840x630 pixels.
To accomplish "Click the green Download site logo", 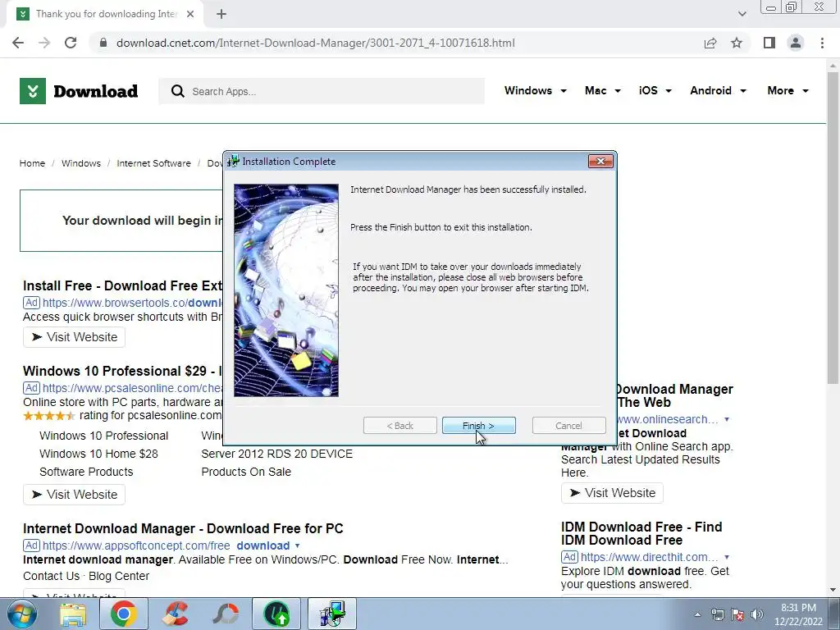I will [79, 91].
